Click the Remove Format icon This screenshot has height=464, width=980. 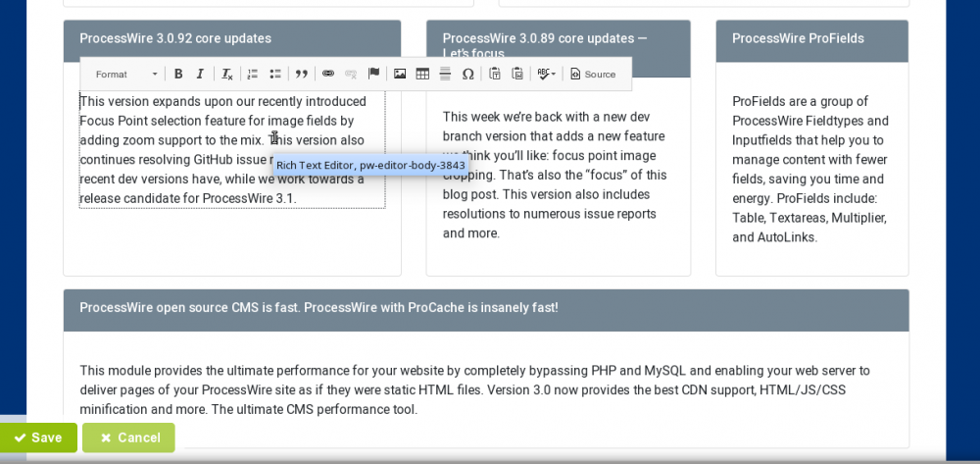click(226, 75)
